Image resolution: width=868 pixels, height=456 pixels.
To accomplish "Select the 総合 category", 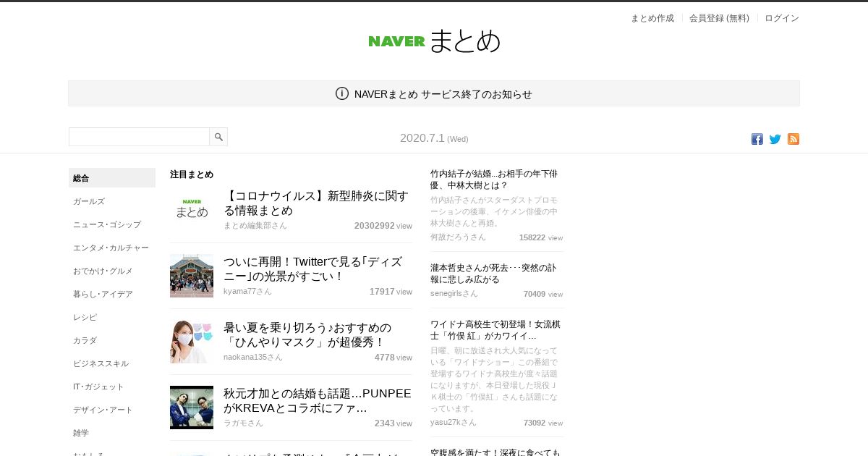I will 112,178.
